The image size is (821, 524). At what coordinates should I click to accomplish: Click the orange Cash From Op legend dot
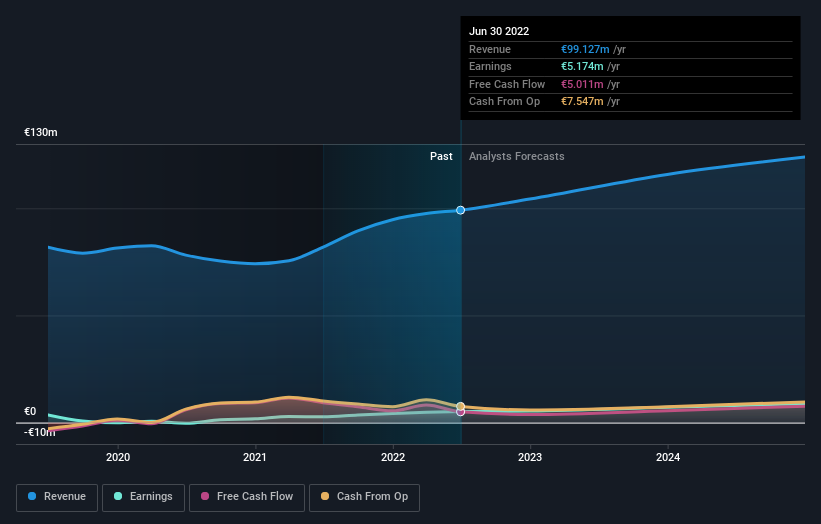(325, 496)
